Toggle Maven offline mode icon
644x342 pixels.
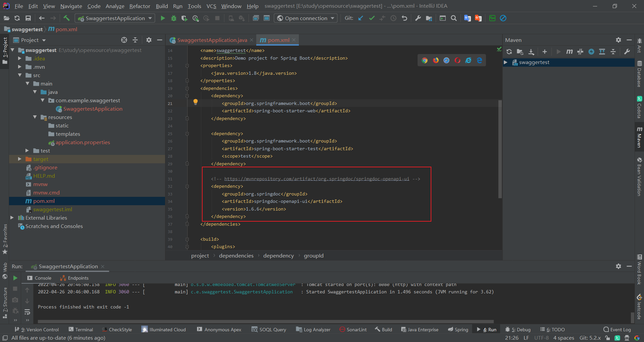point(580,52)
